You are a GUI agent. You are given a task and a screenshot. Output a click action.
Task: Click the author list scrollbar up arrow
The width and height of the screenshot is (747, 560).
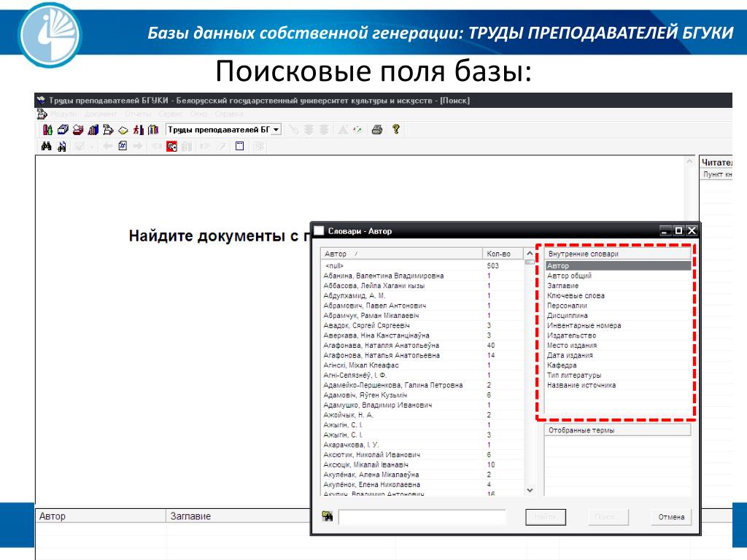click(x=530, y=254)
